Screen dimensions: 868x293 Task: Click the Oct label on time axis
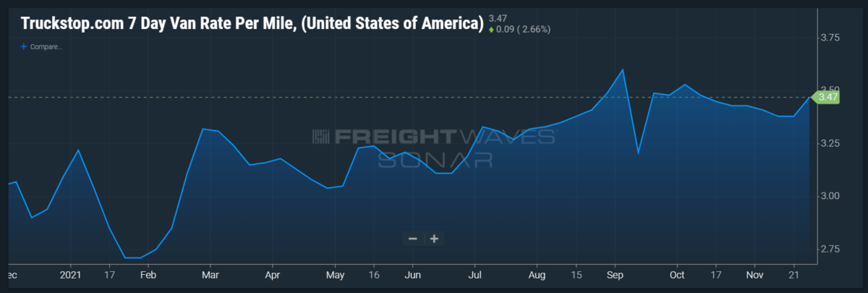click(677, 275)
